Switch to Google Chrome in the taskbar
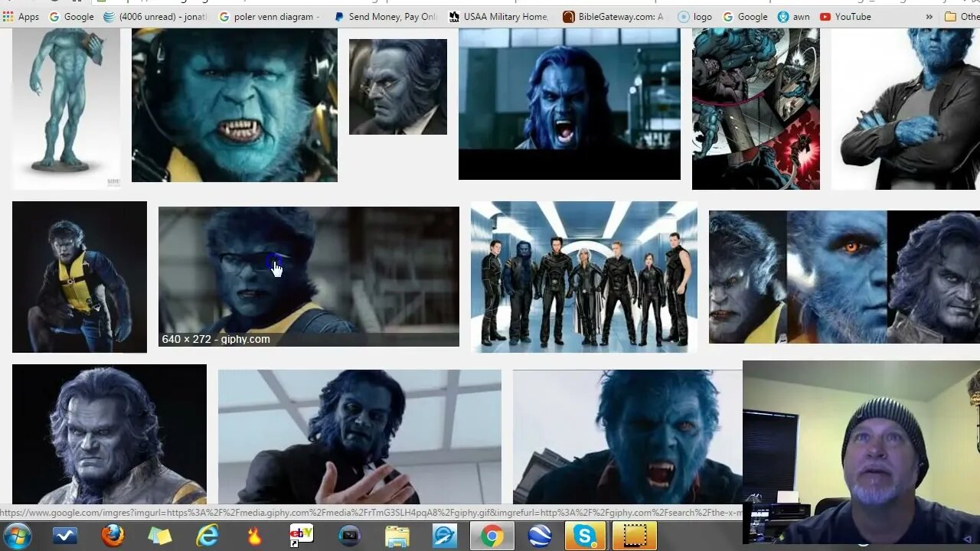 click(492, 536)
